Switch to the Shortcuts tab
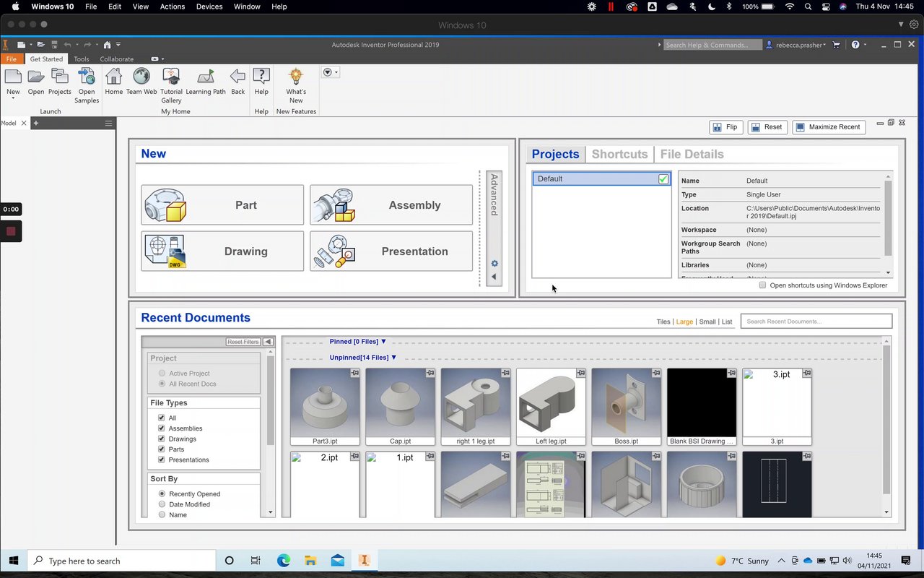 (x=619, y=154)
